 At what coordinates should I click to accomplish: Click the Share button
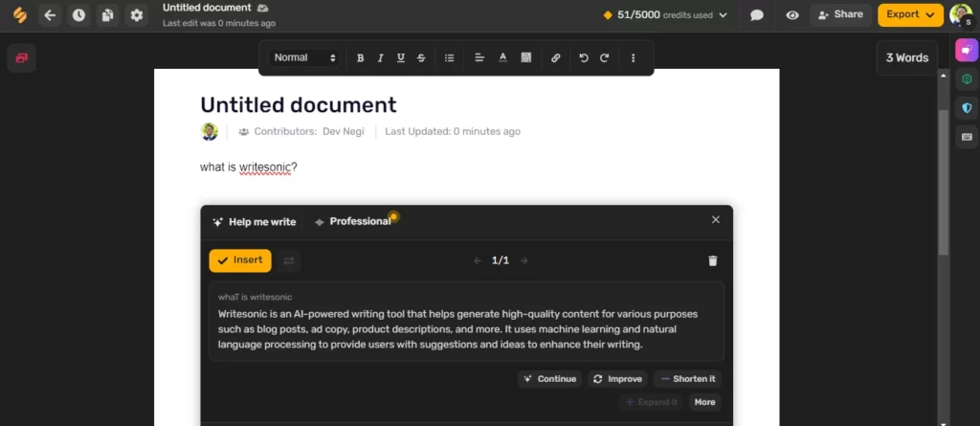point(840,15)
